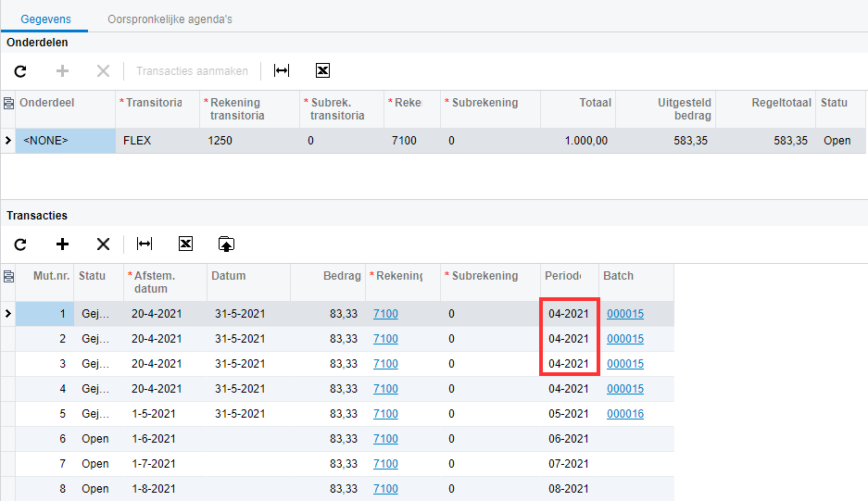This screenshot has width=868, height=501.
Task: Refresh the Onderdelen grid
Action: click(x=20, y=71)
